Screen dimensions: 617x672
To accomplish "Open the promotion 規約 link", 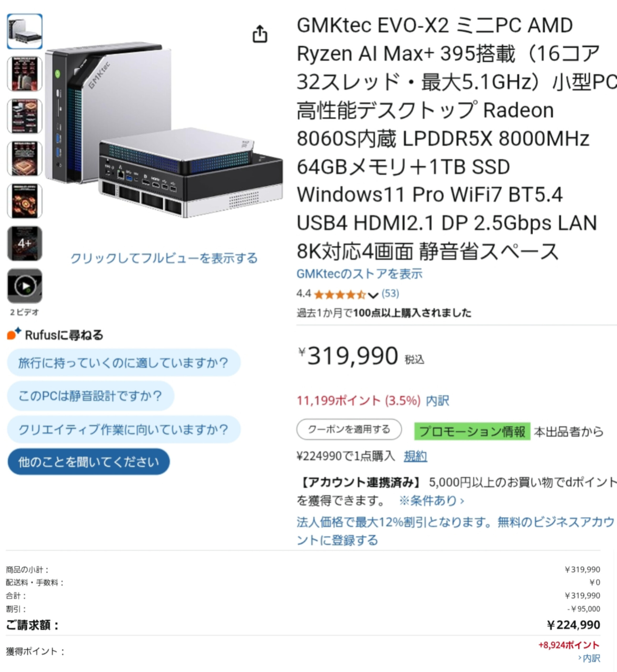I will (x=415, y=456).
